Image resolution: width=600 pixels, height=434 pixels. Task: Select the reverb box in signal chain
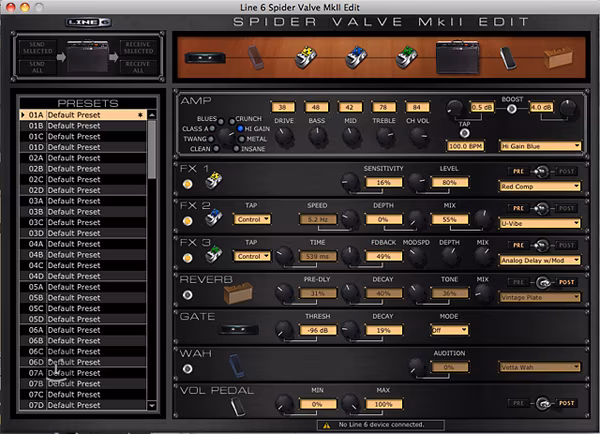point(558,58)
